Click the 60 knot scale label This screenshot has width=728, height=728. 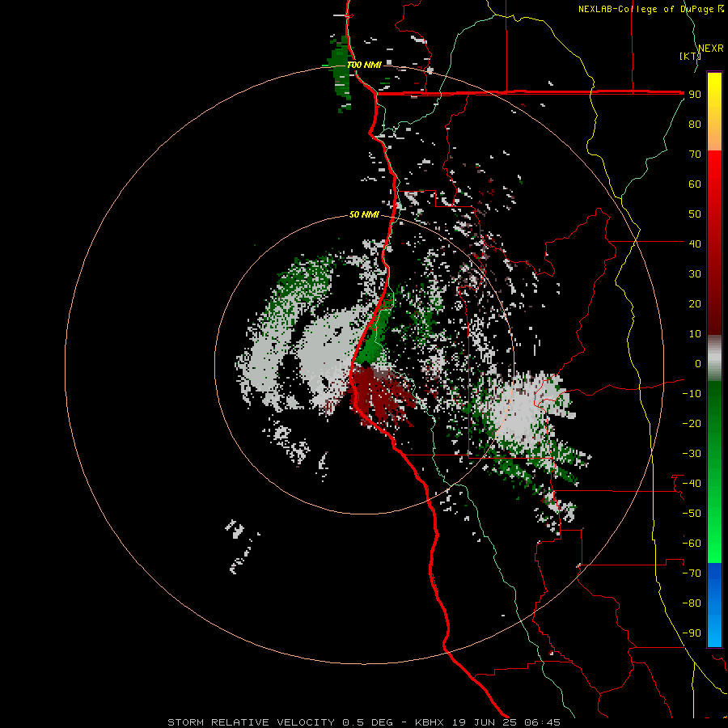point(695,184)
